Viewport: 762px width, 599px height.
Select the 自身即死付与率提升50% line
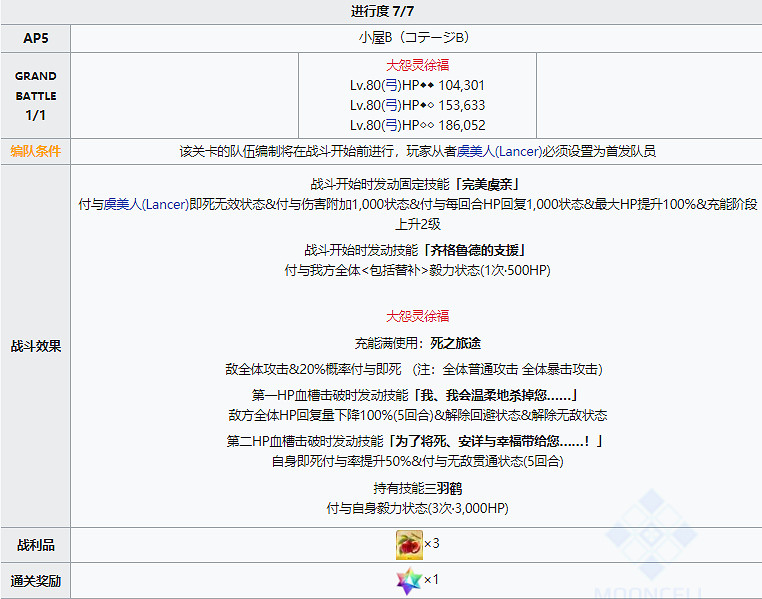(417, 461)
